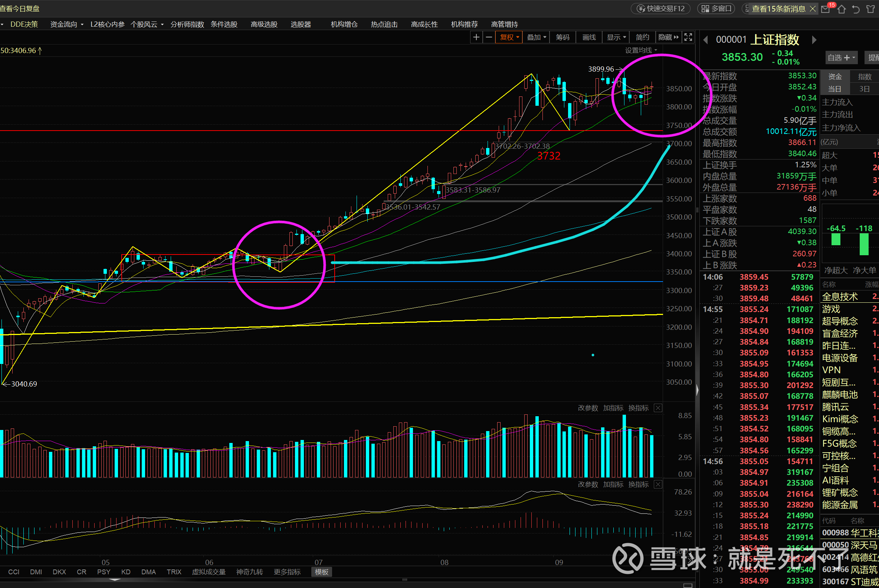Click the zoom-out minus chart button
Screen dimensions: 879x588
pos(489,37)
